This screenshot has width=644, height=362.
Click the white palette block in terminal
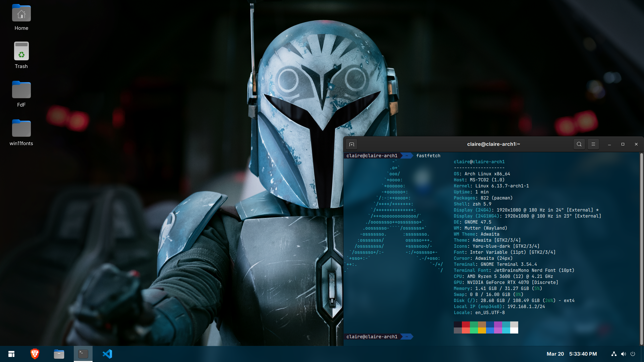pos(514,330)
